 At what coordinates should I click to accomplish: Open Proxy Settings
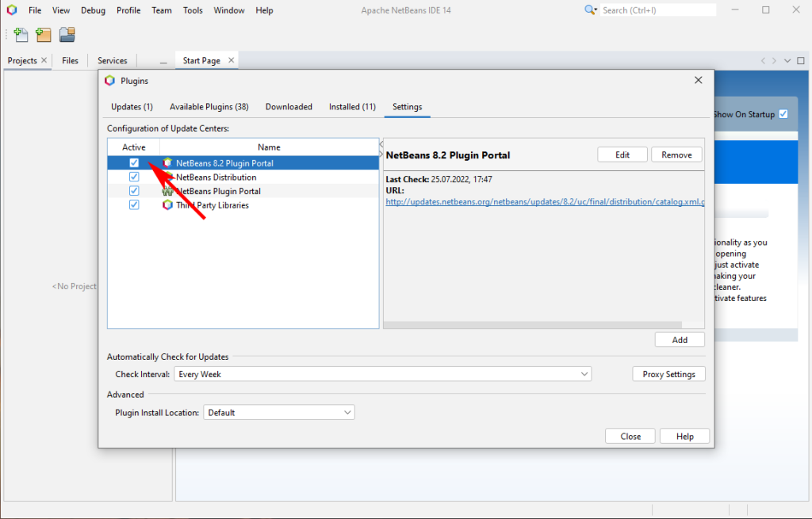coord(668,374)
